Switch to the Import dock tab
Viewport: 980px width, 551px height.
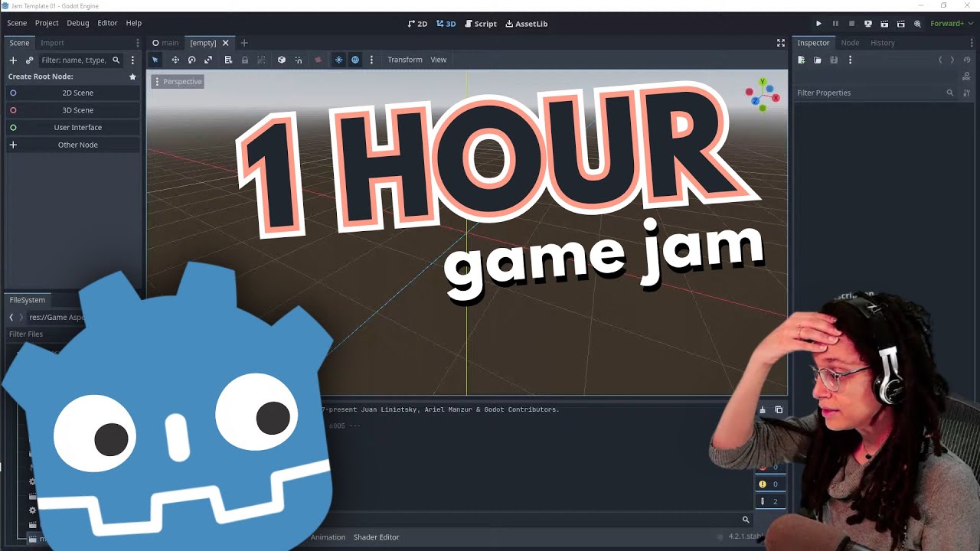(52, 43)
